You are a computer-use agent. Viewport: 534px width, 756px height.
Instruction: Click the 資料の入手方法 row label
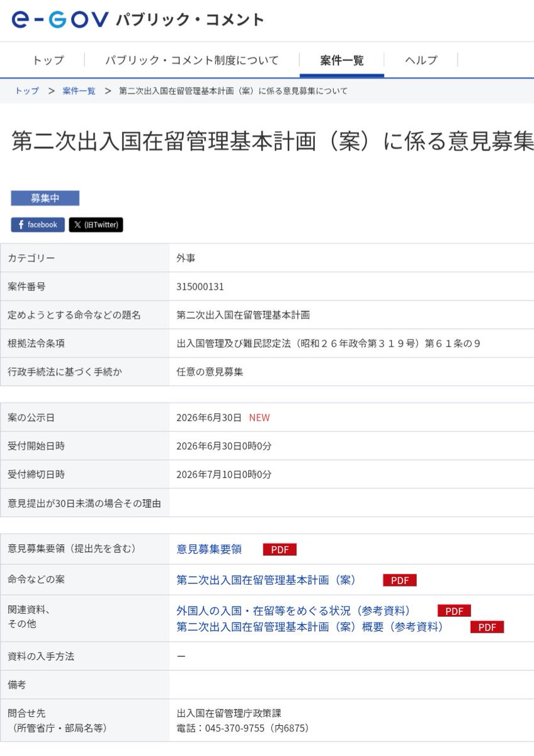[41, 656]
